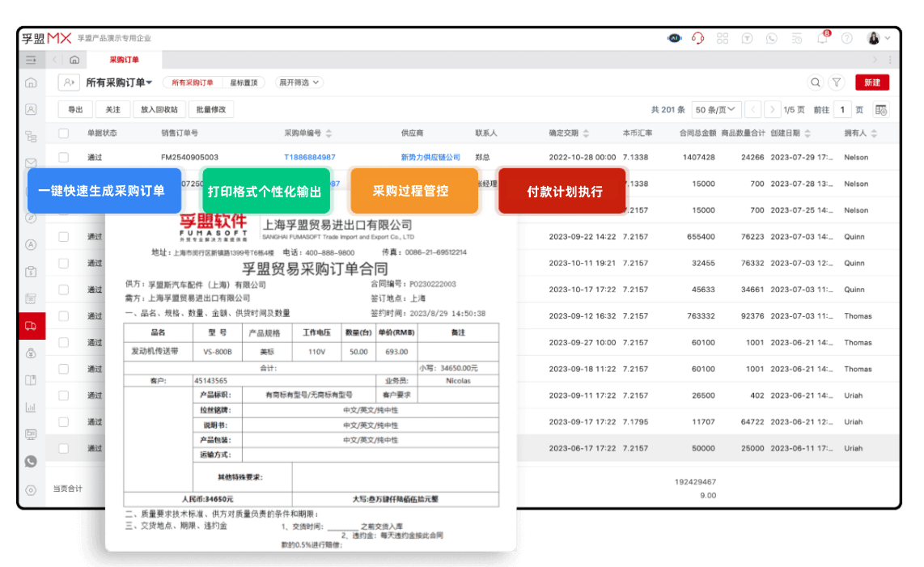Open the AI assistant in the top bar
Image resolution: width=924 pixels, height=567 pixels.
click(674, 38)
